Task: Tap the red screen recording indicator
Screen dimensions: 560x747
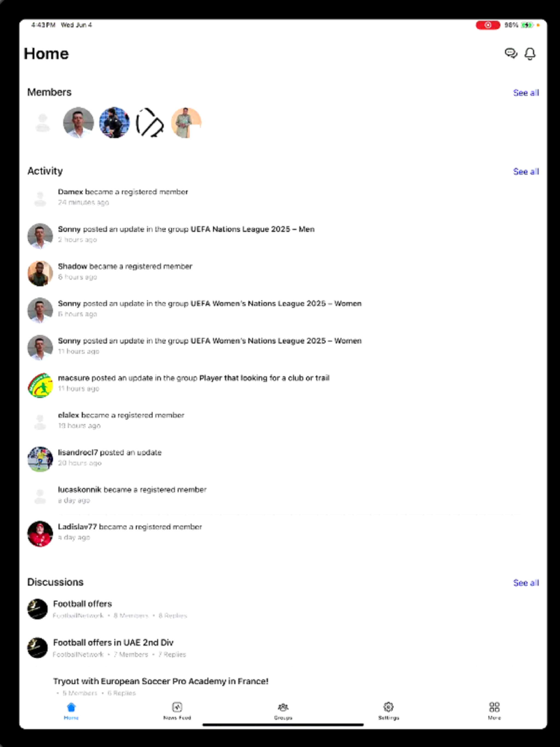Action: pyautogui.click(x=488, y=25)
